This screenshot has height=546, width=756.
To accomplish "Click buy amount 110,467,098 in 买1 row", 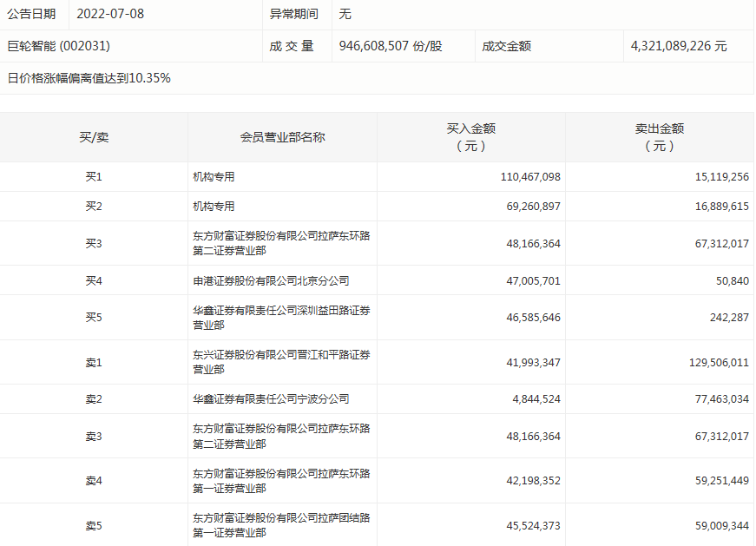I will (x=530, y=177).
